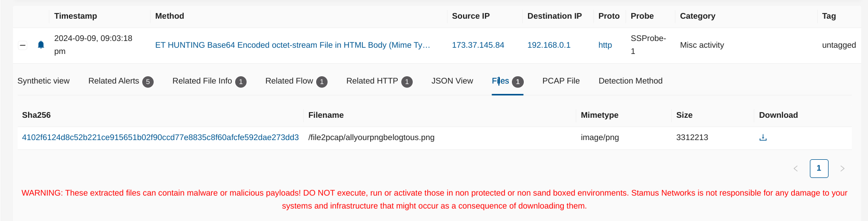Click source IP 173.37.145.84
The height and width of the screenshot is (221, 868).
pyautogui.click(x=478, y=45)
